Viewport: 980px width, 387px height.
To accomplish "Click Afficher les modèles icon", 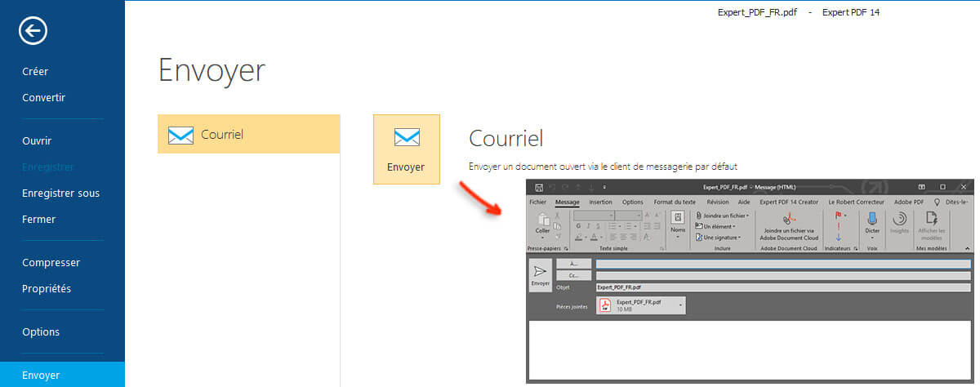I will coord(931,218).
